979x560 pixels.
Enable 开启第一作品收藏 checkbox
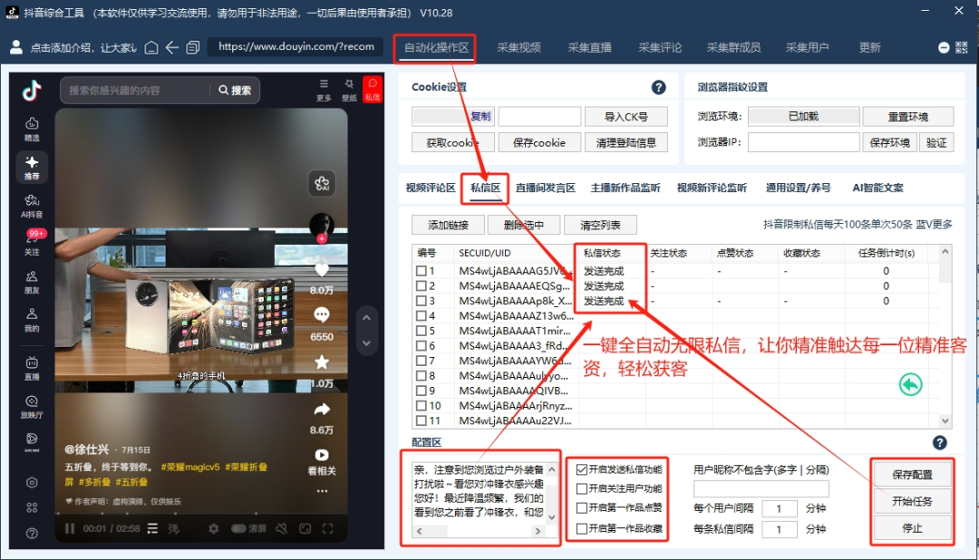pyautogui.click(x=581, y=528)
